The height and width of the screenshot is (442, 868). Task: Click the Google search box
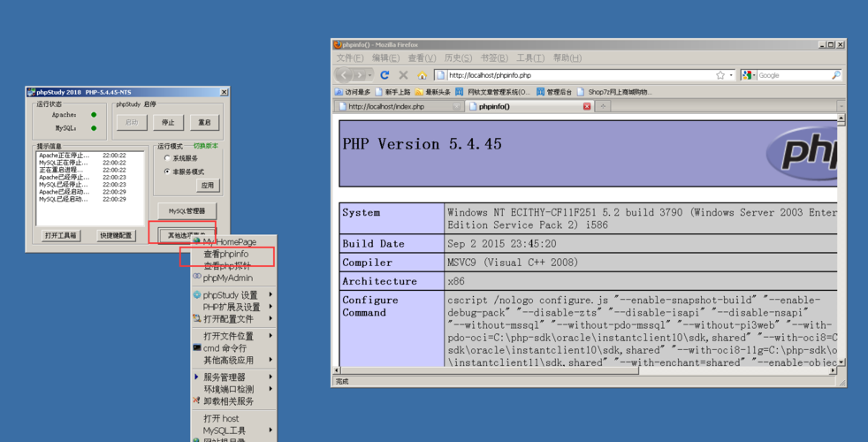coord(793,75)
